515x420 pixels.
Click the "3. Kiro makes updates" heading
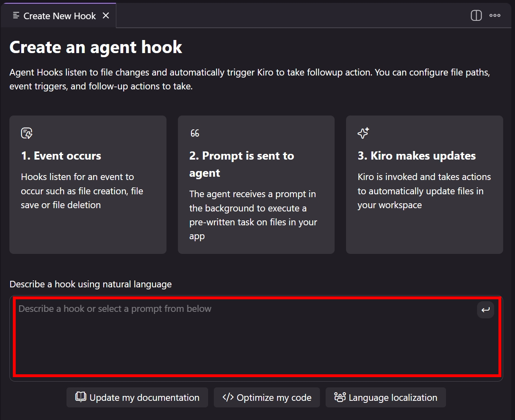tap(417, 156)
